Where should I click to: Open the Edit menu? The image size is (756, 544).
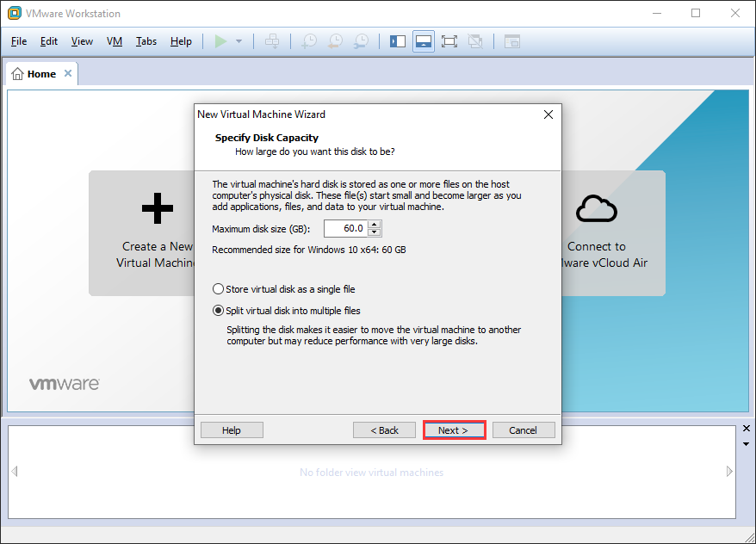(49, 41)
